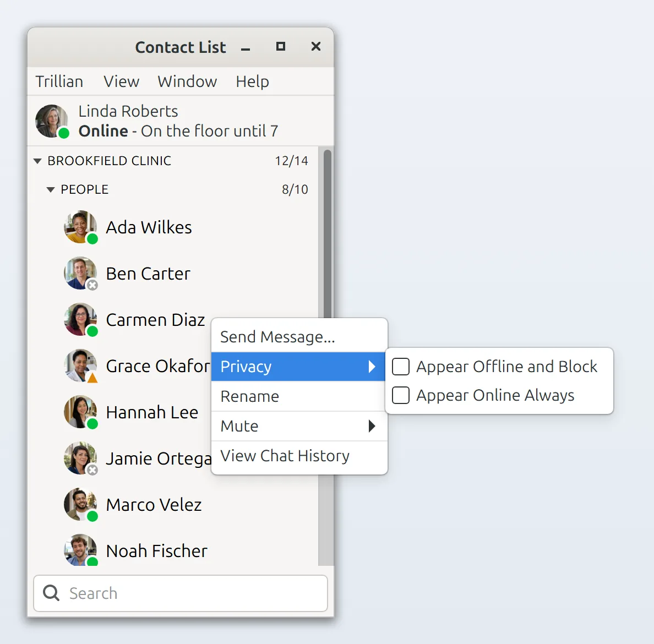Image resolution: width=654 pixels, height=644 pixels.
Task: Click the 12/14 count for Brookfield Clinic
Action: click(292, 161)
